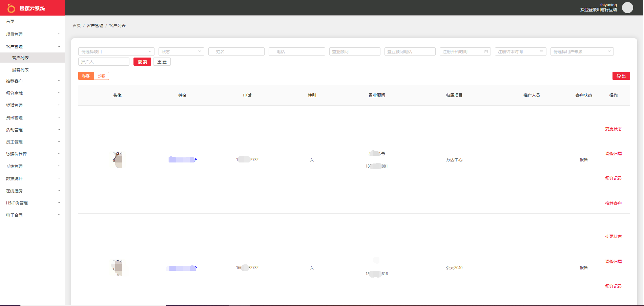Click the red 搜索 button

(142, 62)
